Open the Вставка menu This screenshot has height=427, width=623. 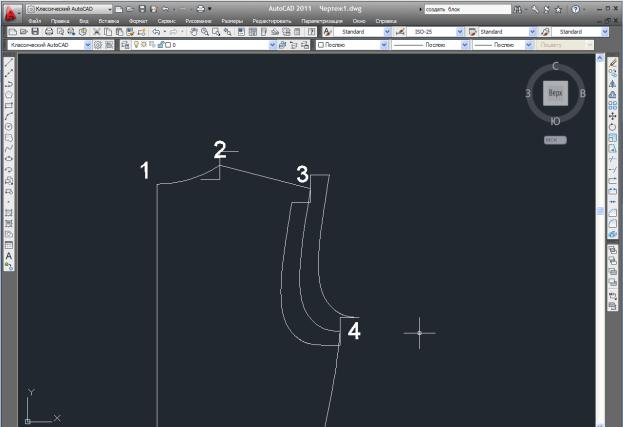click(x=108, y=21)
